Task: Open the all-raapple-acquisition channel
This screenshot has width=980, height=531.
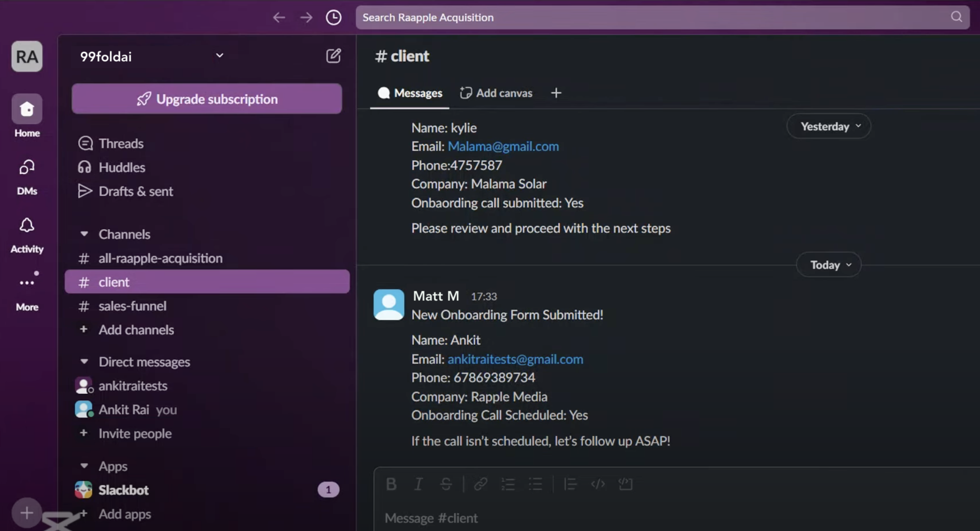Action: pyautogui.click(x=207, y=258)
